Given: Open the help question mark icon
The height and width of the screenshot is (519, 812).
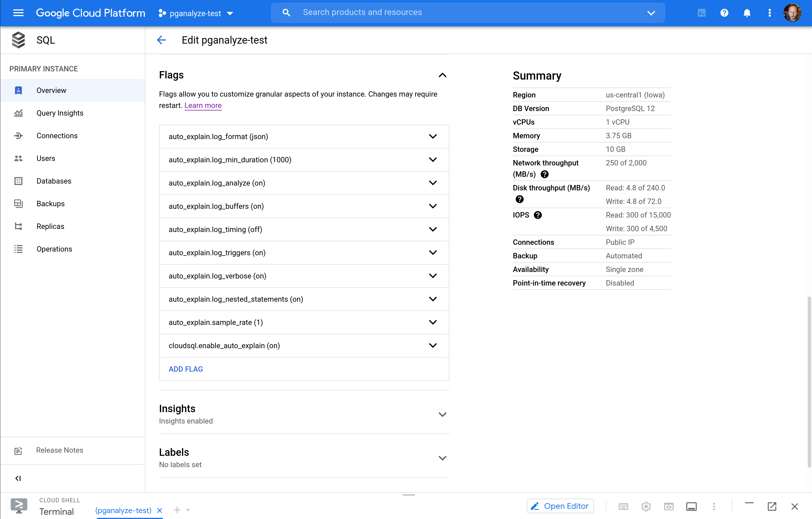Looking at the screenshot, I should (724, 13).
